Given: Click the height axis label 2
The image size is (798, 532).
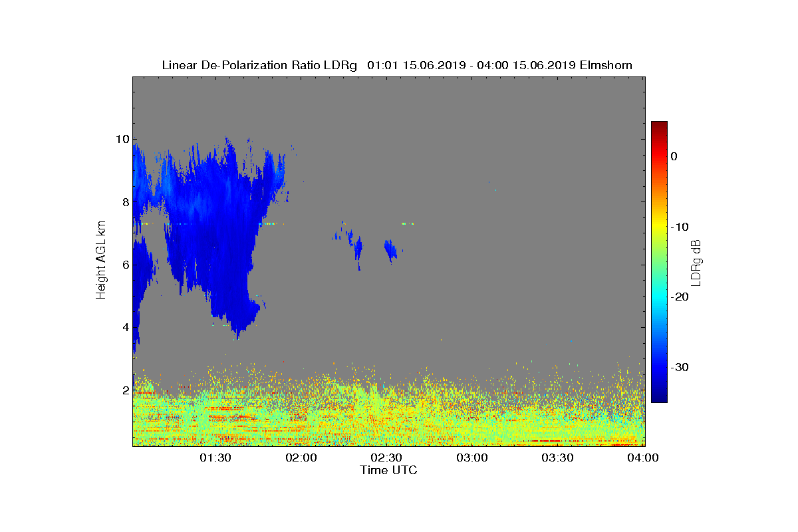Looking at the screenshot, I should [x=125, y=390].
